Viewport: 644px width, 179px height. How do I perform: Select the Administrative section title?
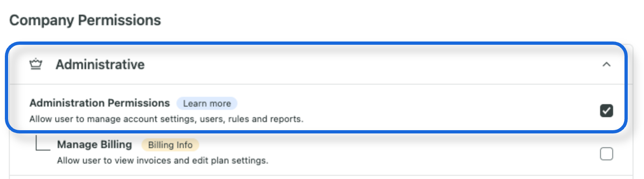(100, 64)
